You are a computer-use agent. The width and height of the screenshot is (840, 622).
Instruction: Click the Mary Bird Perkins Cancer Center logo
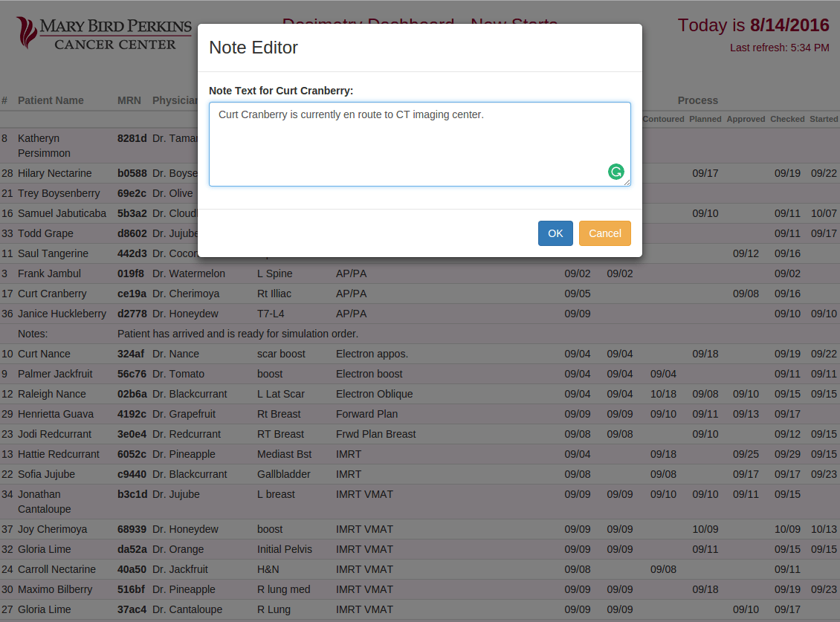(104, 34)
